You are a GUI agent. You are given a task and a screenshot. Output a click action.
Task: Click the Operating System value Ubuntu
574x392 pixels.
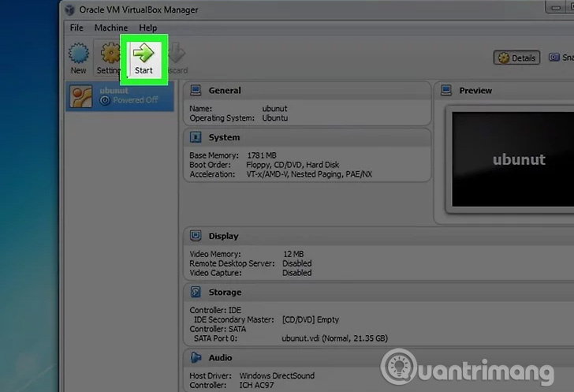pos(275,118)
